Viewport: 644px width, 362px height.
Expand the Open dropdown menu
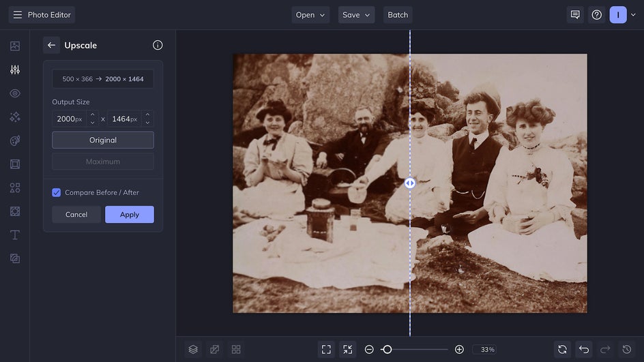coord(310,15)
